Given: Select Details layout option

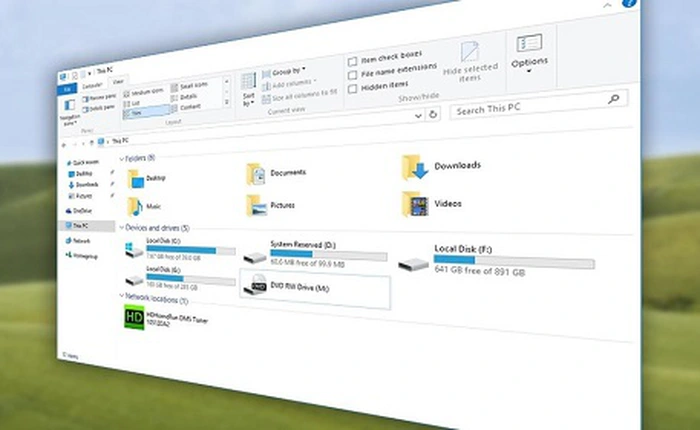Looking at the screenshot, I should (x=184, y=97).
